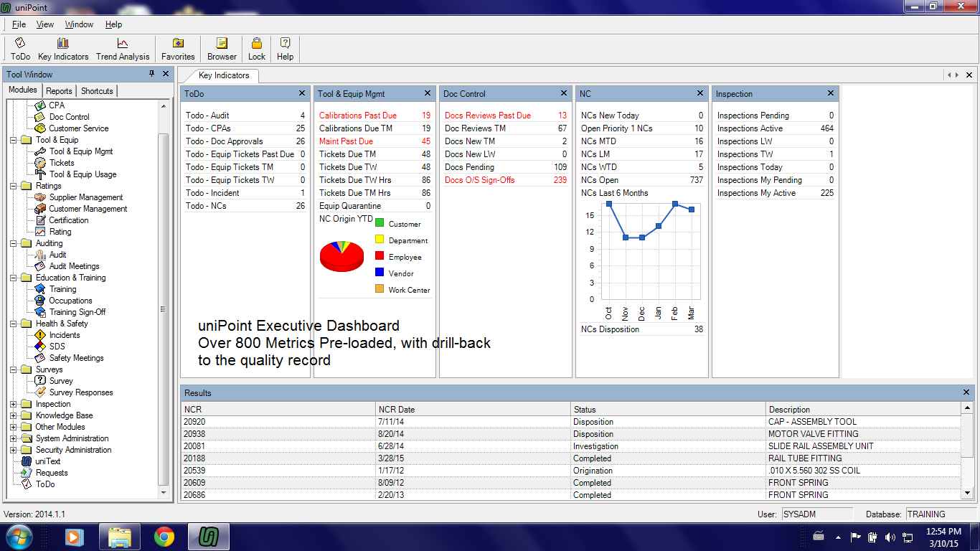Open the Training module
Viewport: 980px width, 551px height.
point(62,289)
